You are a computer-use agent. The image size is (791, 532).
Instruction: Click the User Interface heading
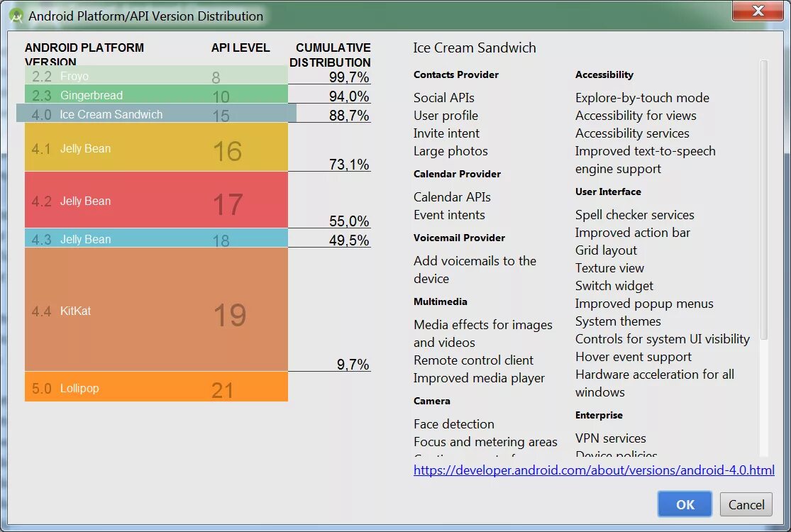coord(608,192)
